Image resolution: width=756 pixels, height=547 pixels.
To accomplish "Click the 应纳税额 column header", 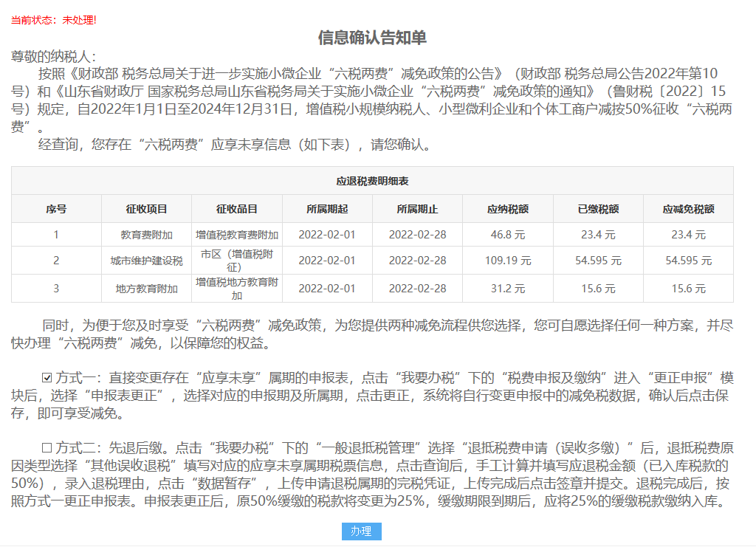I will [x=508, y=209].
